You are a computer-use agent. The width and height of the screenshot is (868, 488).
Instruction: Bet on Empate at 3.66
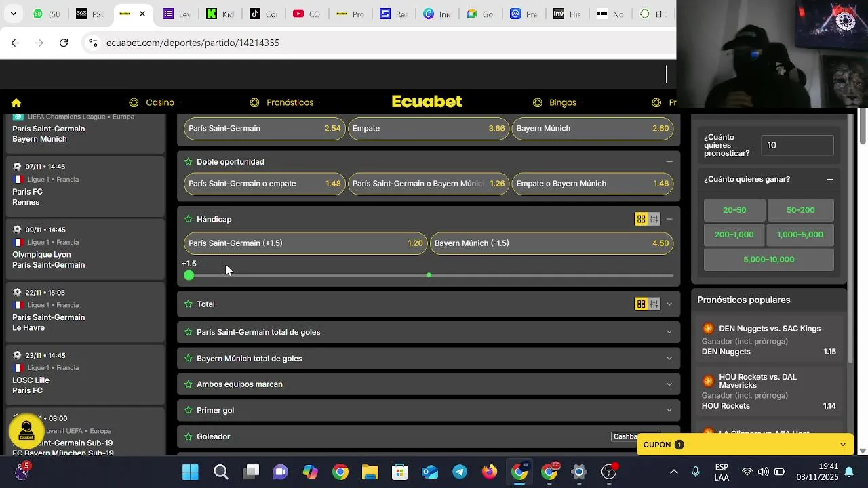point(429,129)
